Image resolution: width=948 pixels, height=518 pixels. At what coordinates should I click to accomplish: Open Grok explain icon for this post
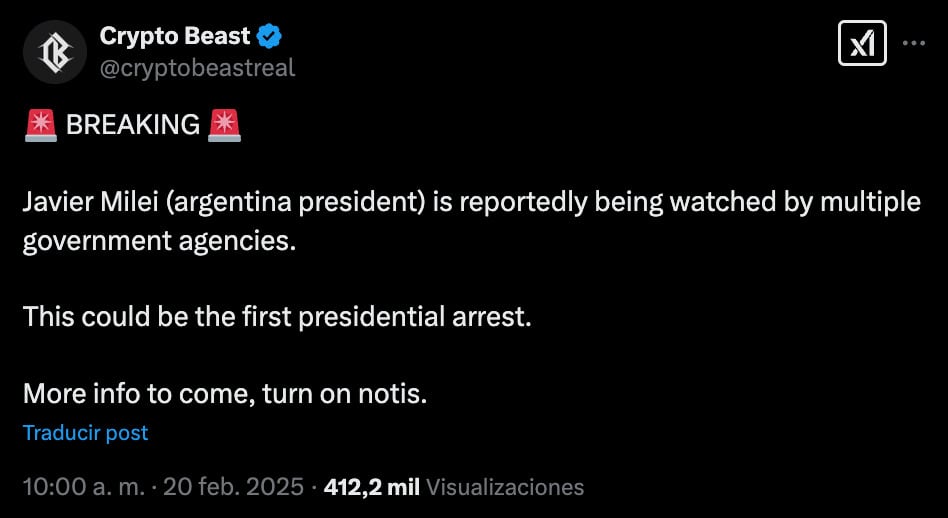tap(862, 43)
